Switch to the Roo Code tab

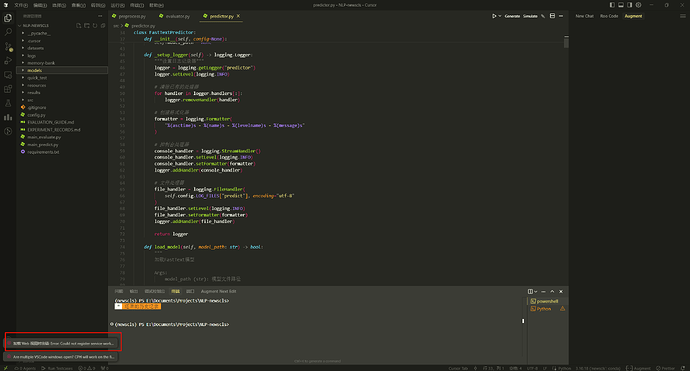point(609,16)
